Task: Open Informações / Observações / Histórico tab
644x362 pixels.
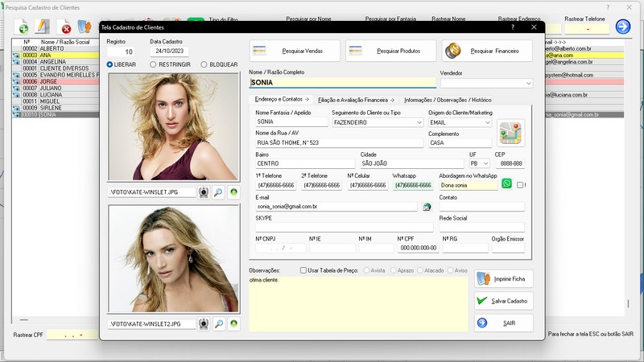Action: tap(448, 100)
